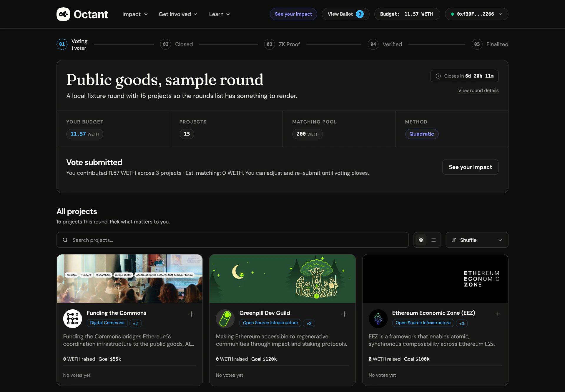Click the search magnifier icon

point(65,240)
